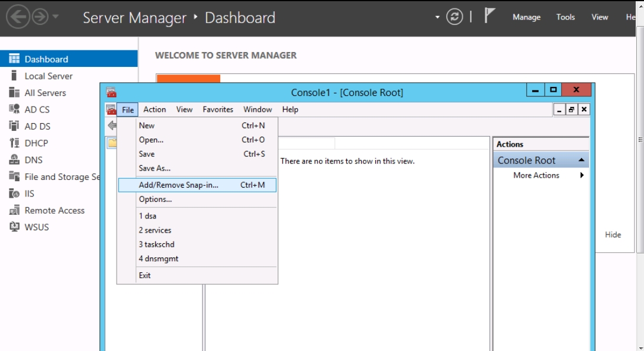
Task: Open the File and Storage Services icon
Action: (14, 176)
